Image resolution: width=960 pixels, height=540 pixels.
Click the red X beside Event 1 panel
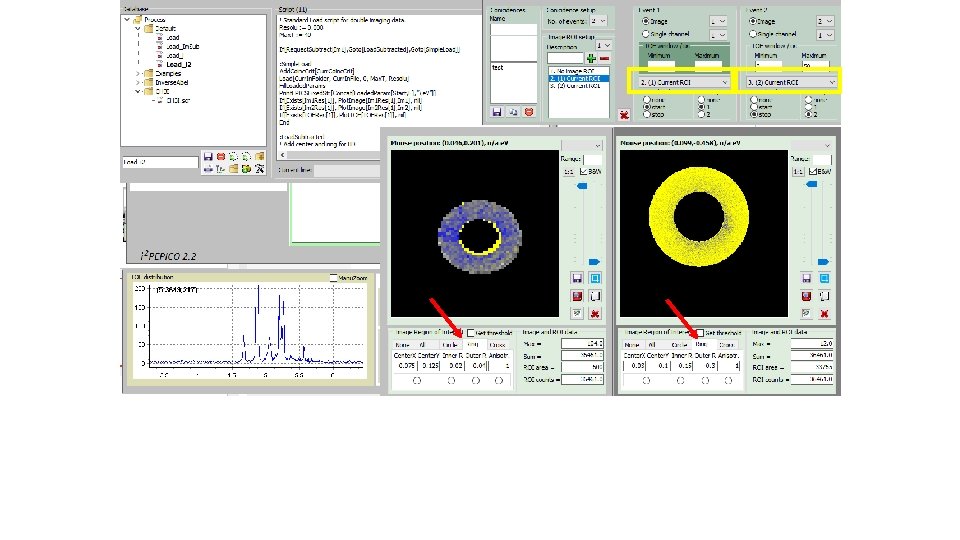coord(624,114)
